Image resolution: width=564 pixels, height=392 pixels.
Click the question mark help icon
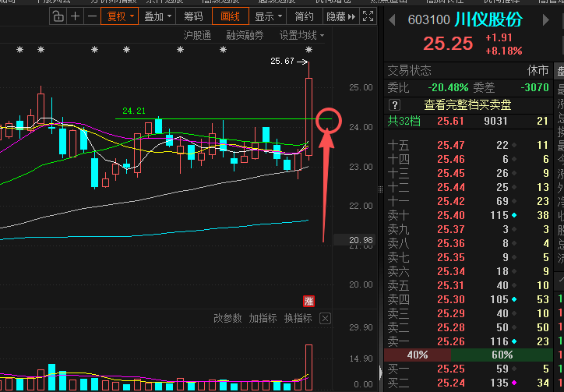(x=395, y=105)
